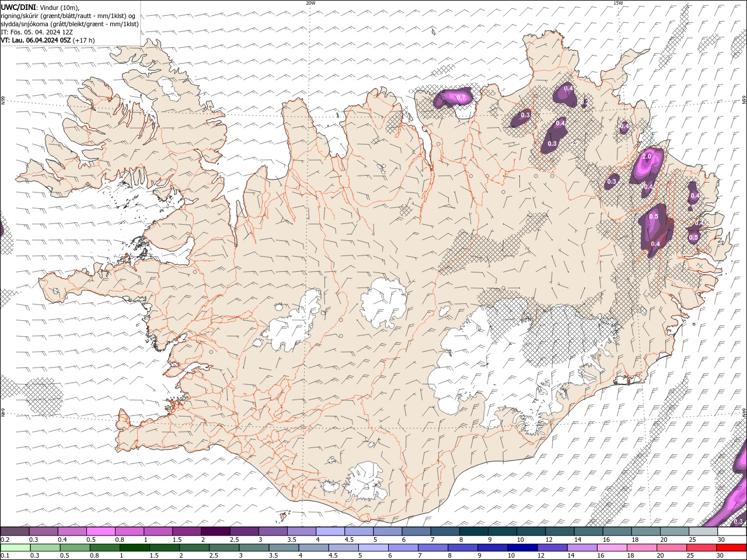The width and height of the screenshot is (747, 560).
Task: Click the 0.1 label in the legend
Action: tap(5, 556)
